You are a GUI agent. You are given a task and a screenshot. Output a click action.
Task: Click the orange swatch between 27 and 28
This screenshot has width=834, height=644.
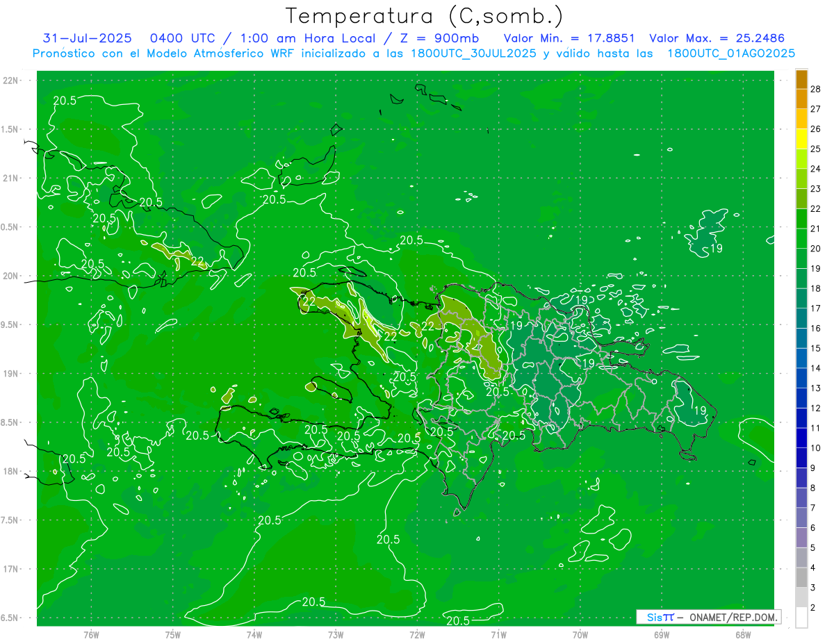pos(801,99)
